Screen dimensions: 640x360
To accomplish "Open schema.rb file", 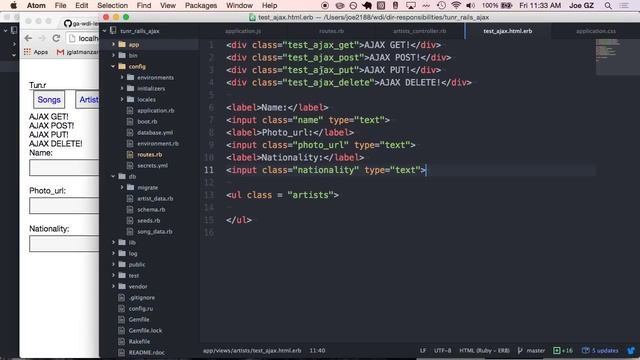I will click(x=151, y=209).
